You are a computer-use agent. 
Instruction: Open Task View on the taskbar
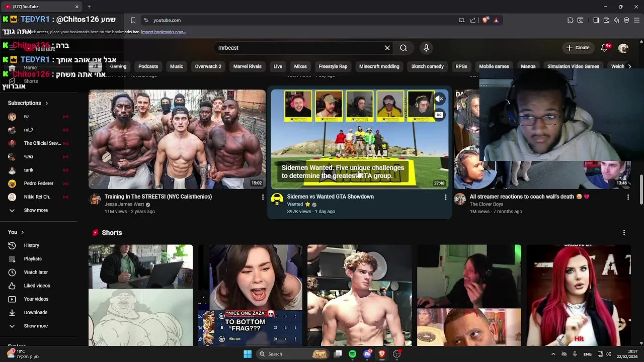pyautogui.click(x=338, y=354)
